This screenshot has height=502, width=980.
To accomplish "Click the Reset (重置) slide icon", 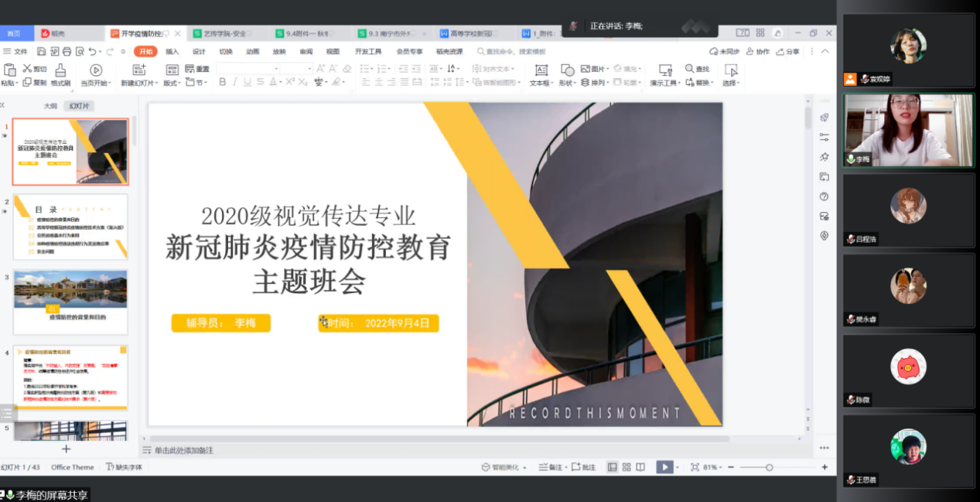I will (x=190, y=69).
